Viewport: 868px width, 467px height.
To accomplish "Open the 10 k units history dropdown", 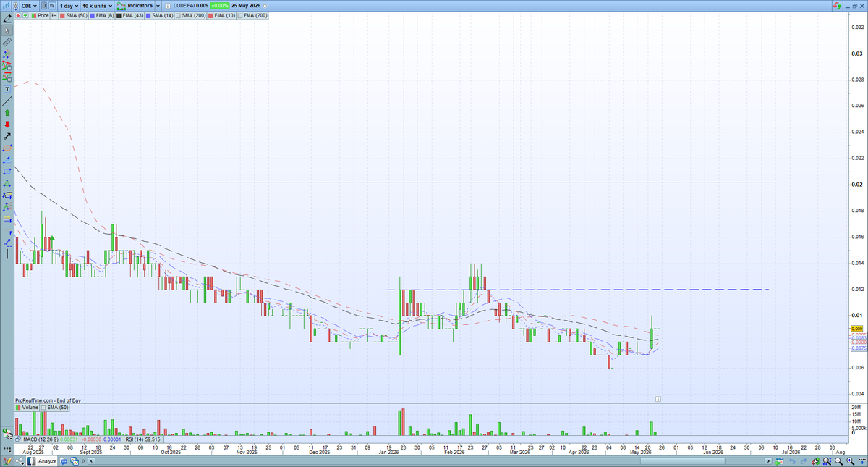I will click(97, 6).
